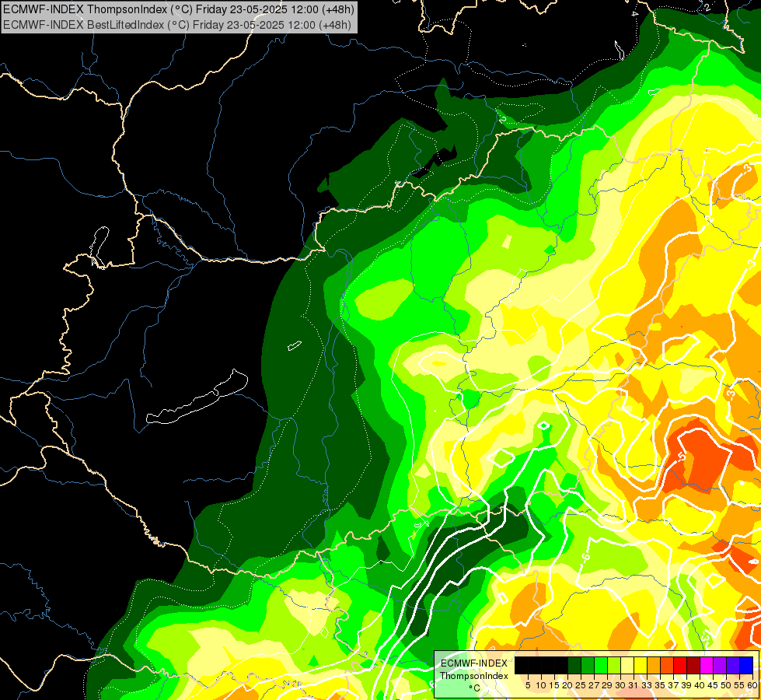Click legend tick value 37

(x=674, y=685)
